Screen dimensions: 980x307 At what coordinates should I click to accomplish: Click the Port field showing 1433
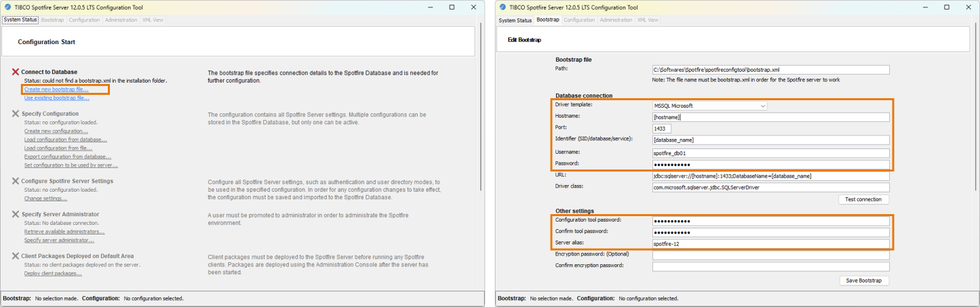tap(662, 128)
